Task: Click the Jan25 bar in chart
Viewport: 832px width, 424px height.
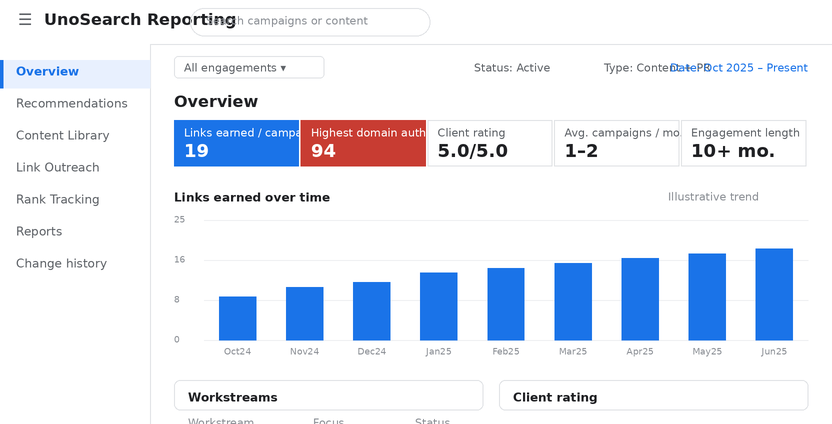Action: (439, 306)
